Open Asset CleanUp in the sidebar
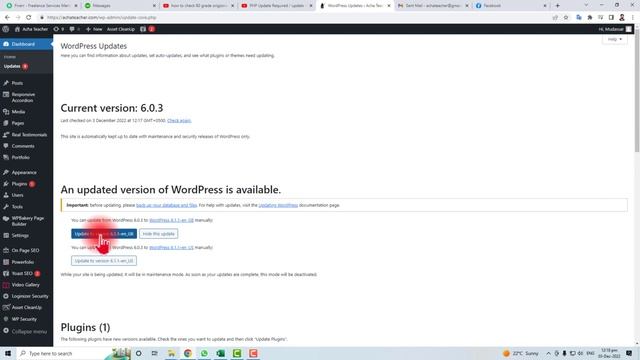640x360 pixels. pyautogui.click(x=27, y=307)
